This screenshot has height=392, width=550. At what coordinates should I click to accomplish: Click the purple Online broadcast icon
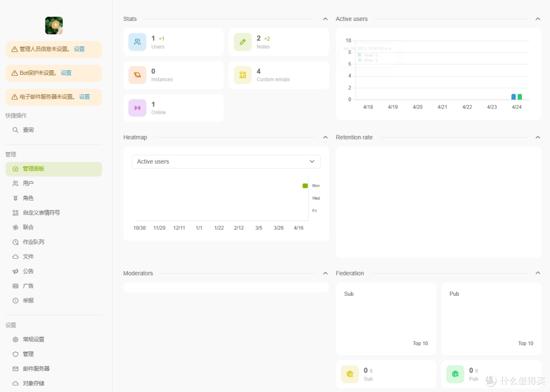pos(137,108)
